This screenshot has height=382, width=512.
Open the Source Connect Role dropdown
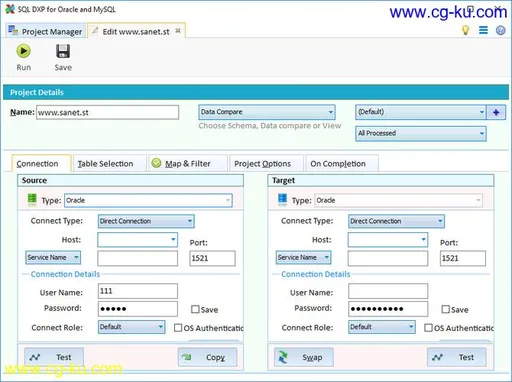[x=131, y=327]
